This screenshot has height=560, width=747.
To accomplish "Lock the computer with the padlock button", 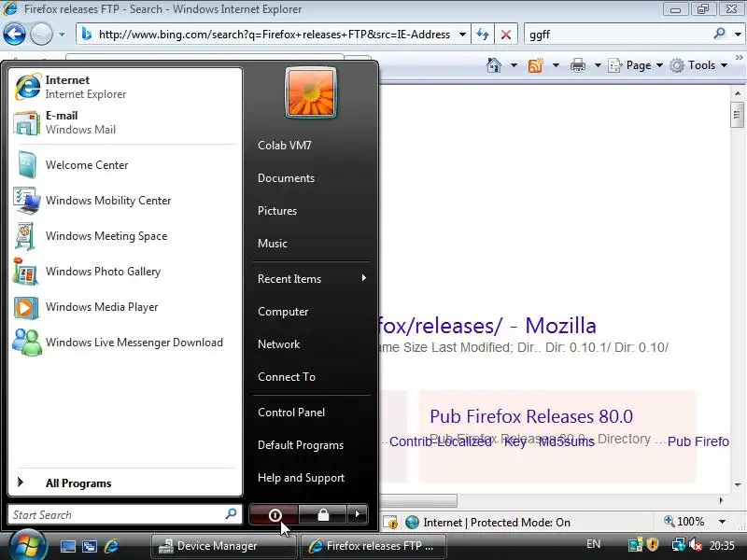I will point(323,515).
